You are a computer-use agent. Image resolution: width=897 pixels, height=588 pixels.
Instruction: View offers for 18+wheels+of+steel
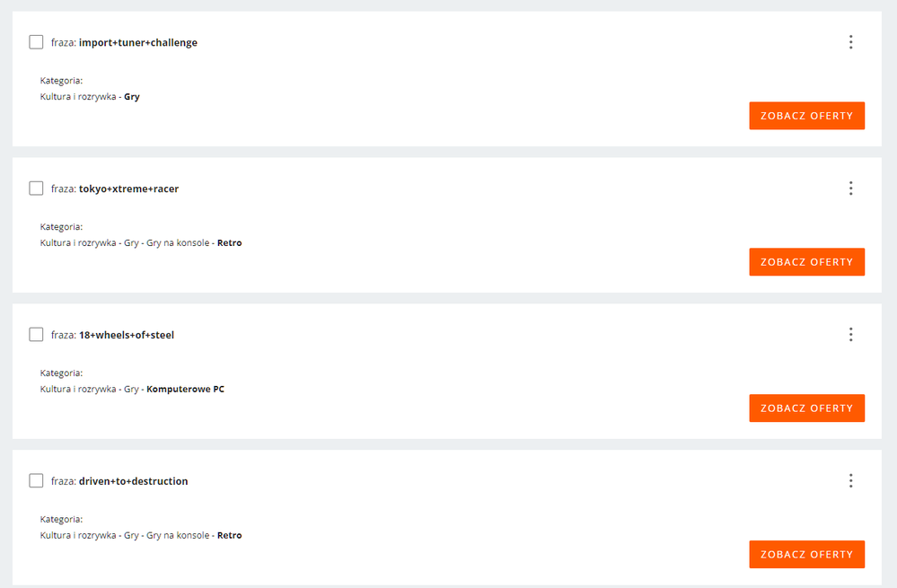coord(806,408)
